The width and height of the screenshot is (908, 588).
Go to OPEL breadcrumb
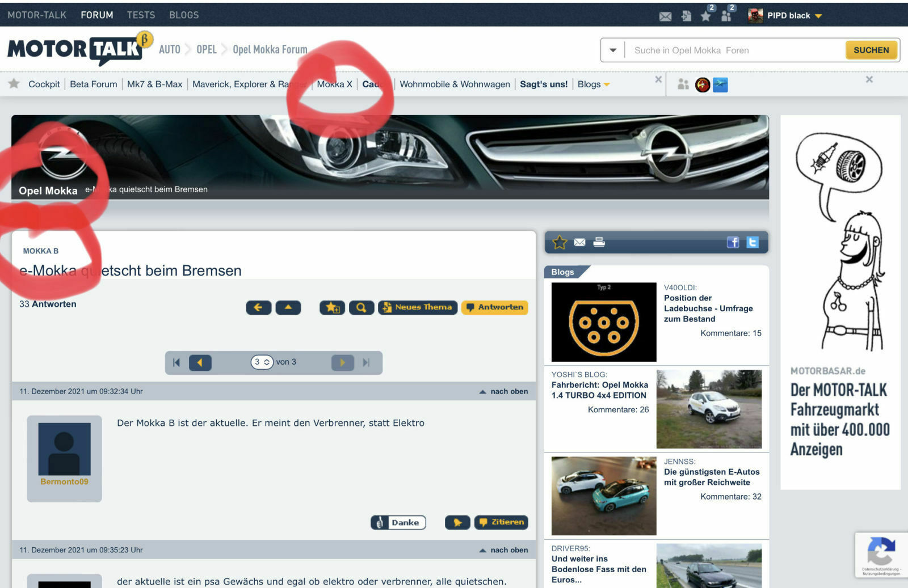[207, 50]
